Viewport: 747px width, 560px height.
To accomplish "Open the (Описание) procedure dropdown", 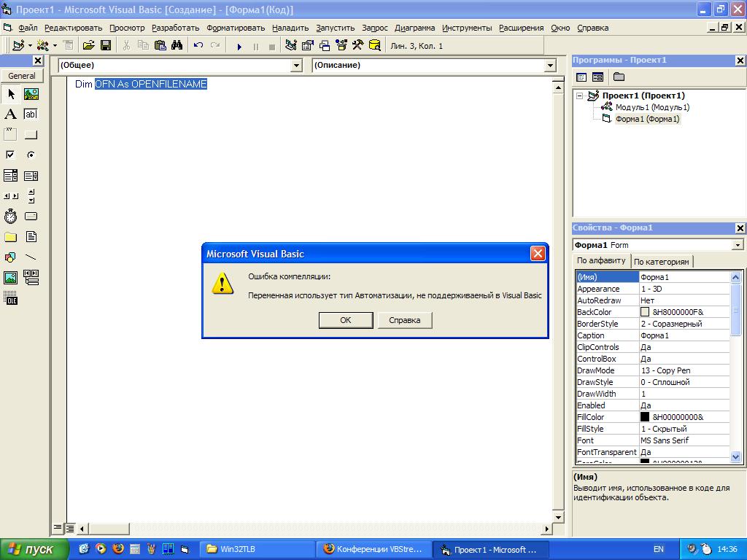I will [x=550, y=65].
